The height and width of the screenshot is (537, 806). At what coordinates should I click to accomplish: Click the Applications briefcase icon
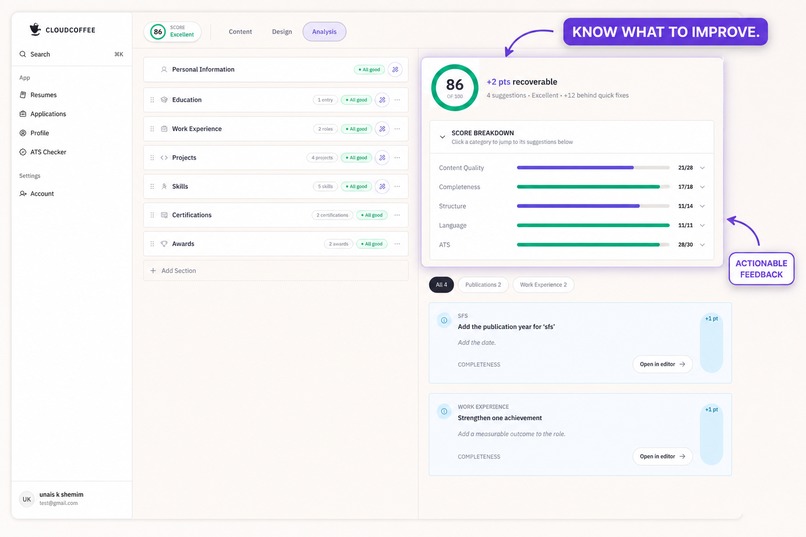tap(23, 114)
